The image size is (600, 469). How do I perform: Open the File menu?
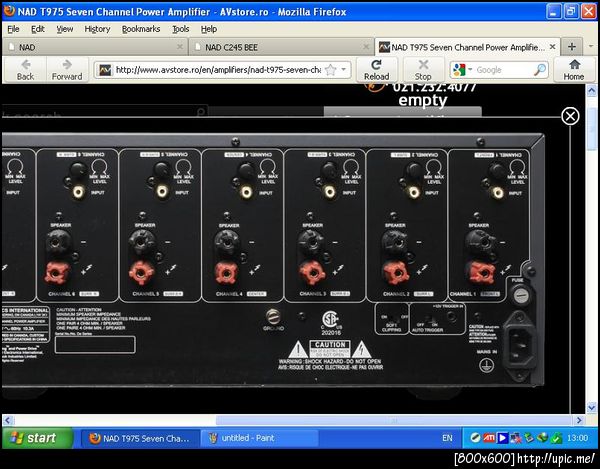click(13, 29)
